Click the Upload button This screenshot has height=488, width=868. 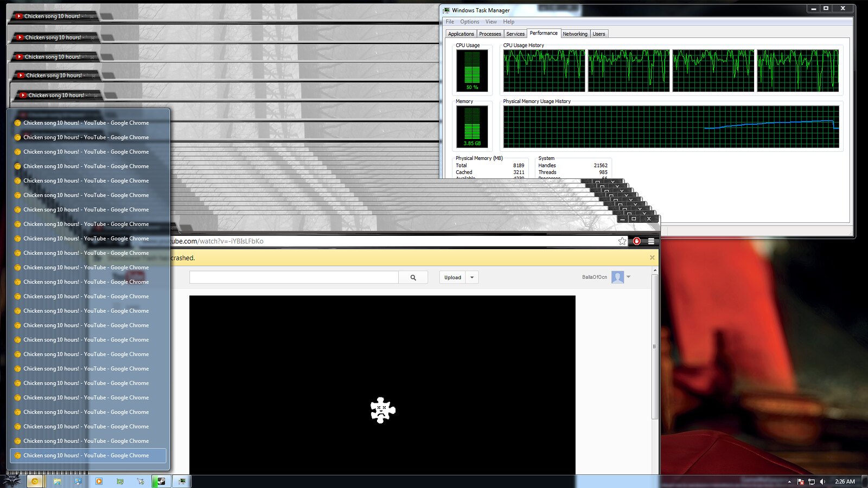[452, 278]
